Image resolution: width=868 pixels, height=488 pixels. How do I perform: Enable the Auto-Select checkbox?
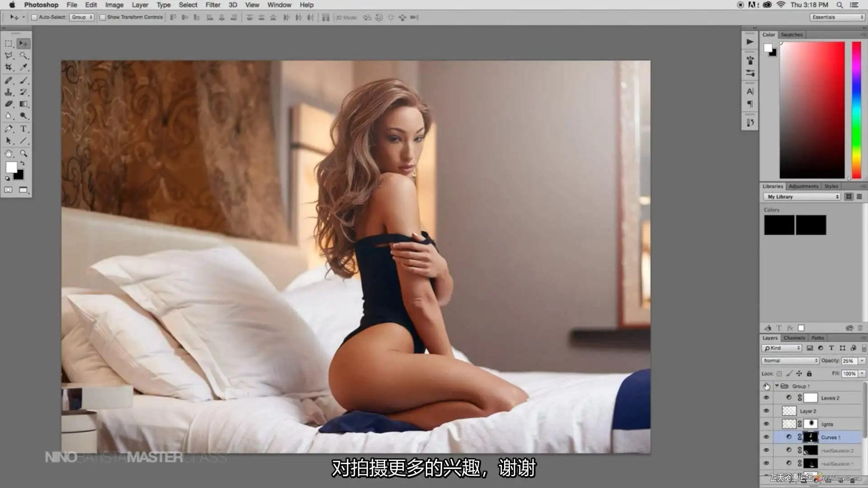(34, 18)
